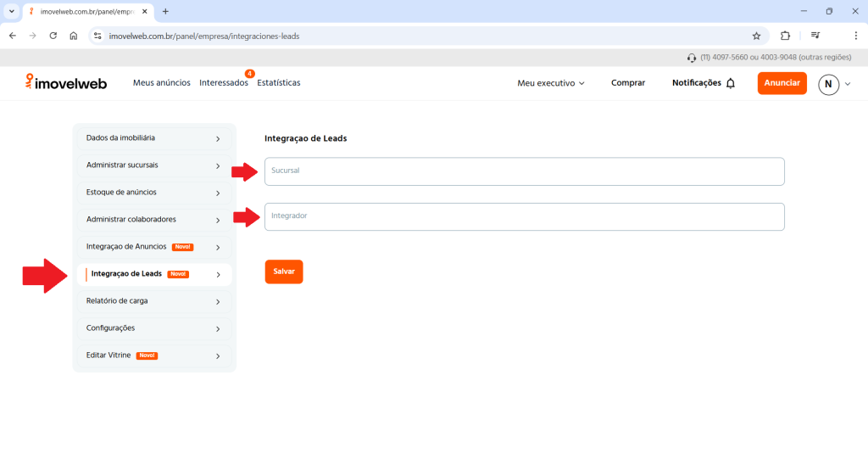Open the Notificações bell icon
The image size is (868, 459).
[x=731, y=83]
